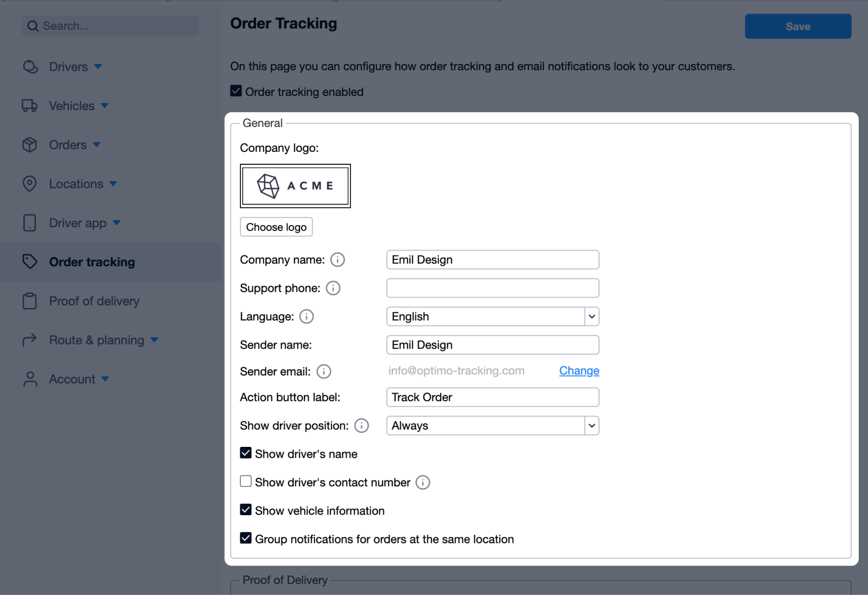Uncheck the Order tracking enabled checkbox
868x596 pixels.
[236, 91]
